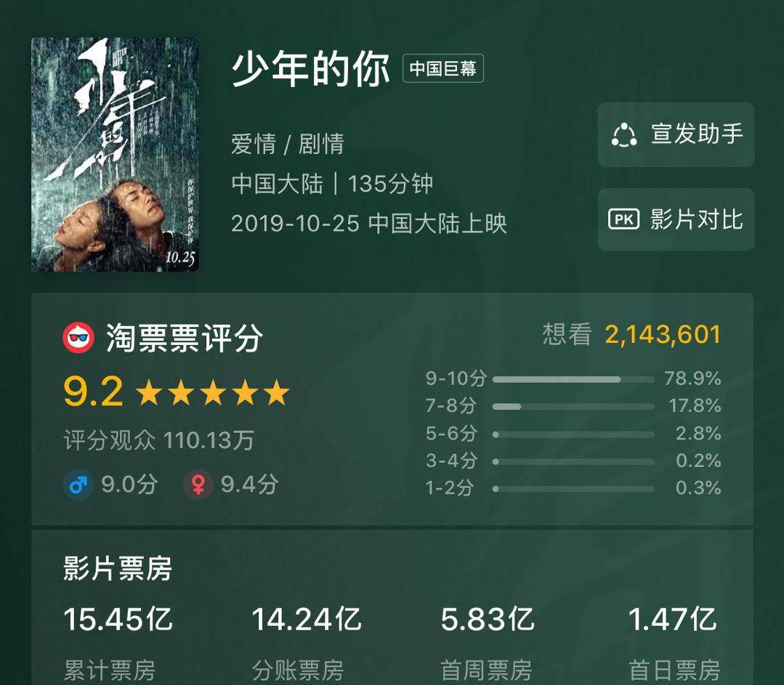Tap the 想看 2,143,601 count
Screen dimensions: 784x685
(x=632, y=334)
